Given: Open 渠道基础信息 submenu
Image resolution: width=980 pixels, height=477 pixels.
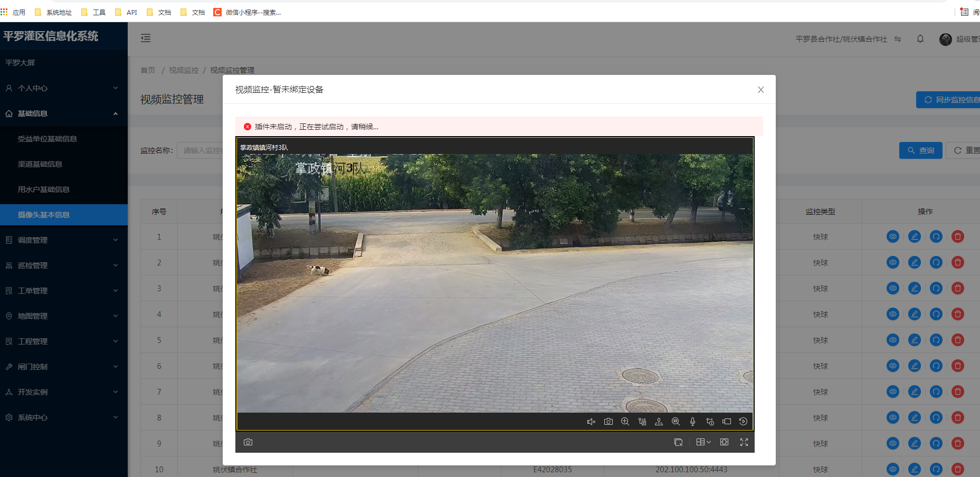Looking at the screenshot, I should coord(64,164).
